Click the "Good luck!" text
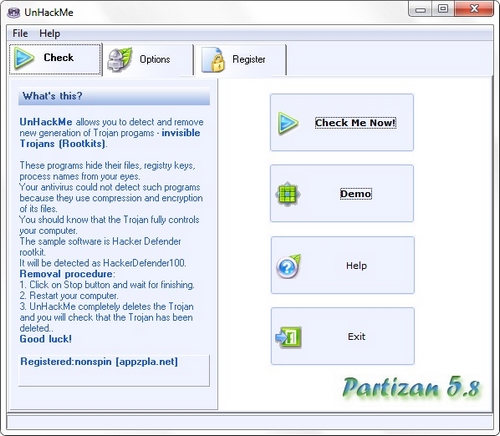The height and width of the screenshot is (436, 500). point(46,339)
